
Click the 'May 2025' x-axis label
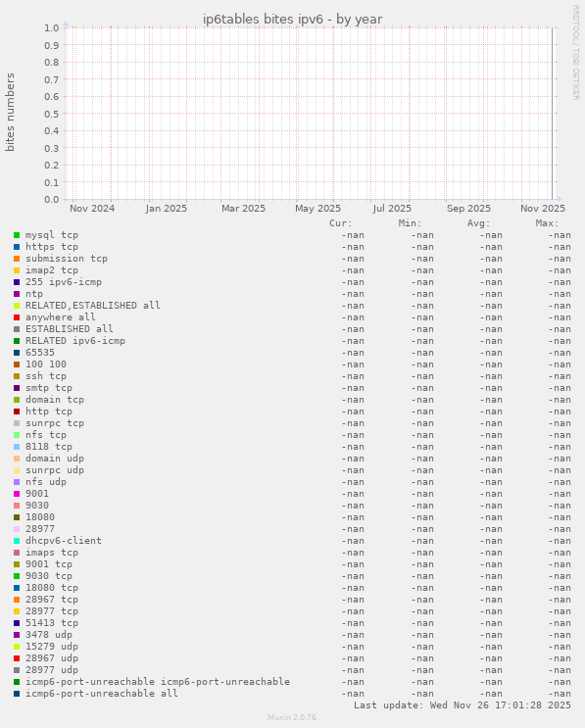click(x=318, y=209)
